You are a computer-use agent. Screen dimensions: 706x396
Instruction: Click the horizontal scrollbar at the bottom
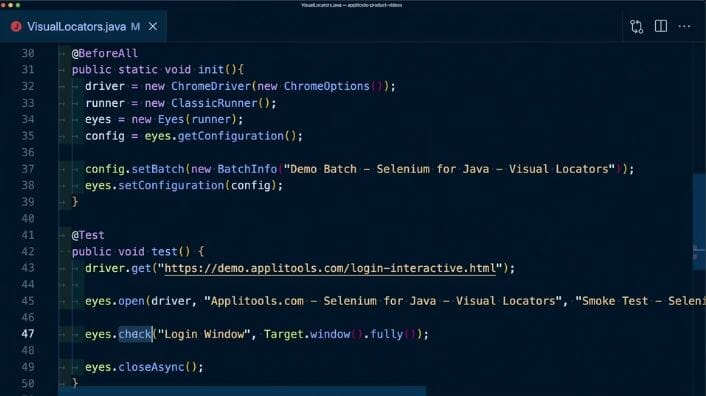(242, 392)
